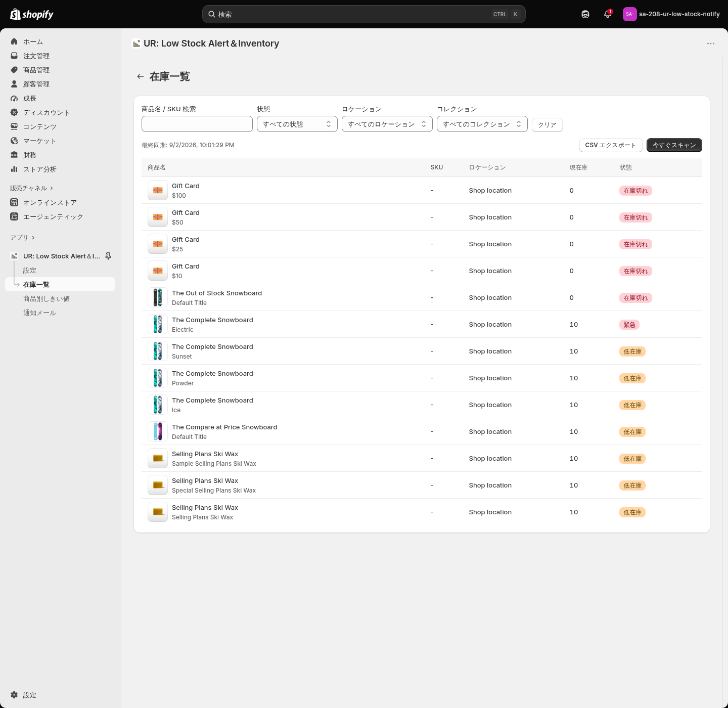
Task: Click the SA store avatar
Action: 629,14
